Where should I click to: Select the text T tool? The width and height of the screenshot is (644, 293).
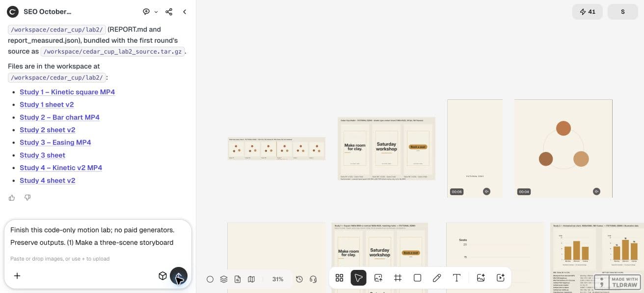[x=456, y=278]
